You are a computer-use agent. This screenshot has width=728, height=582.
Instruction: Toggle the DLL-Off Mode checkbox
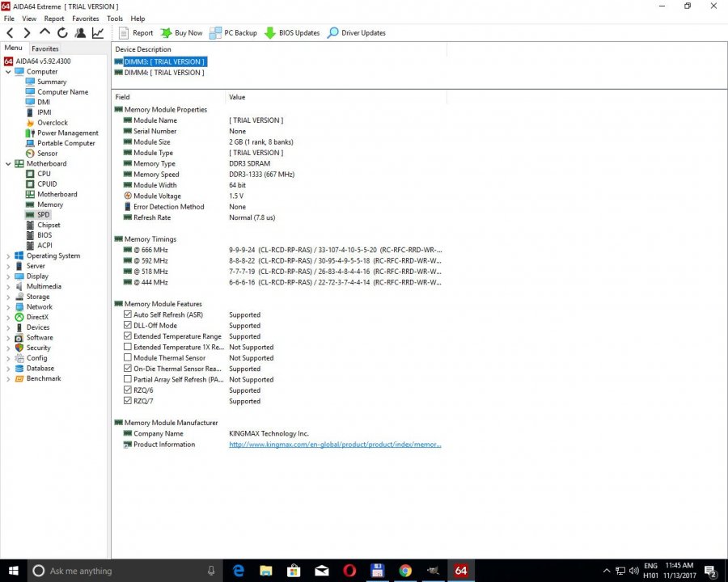click(128, 325)
